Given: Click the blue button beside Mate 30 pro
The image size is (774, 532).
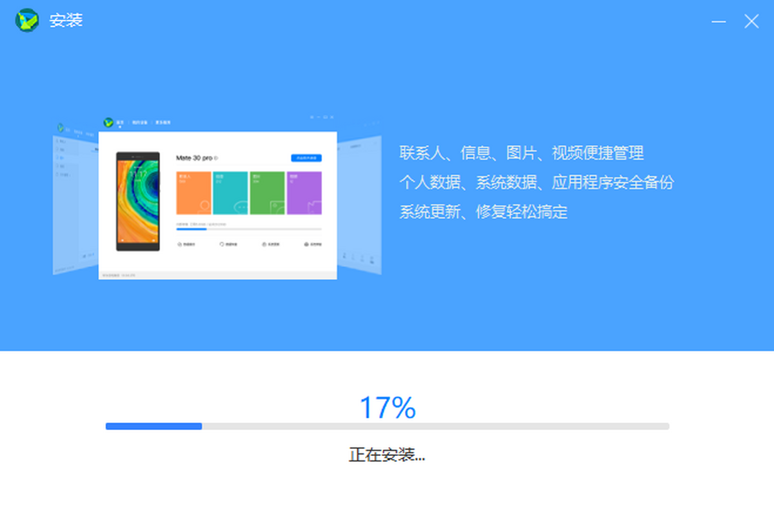Looking at the screenshot, I should click(x=306, y=158).
